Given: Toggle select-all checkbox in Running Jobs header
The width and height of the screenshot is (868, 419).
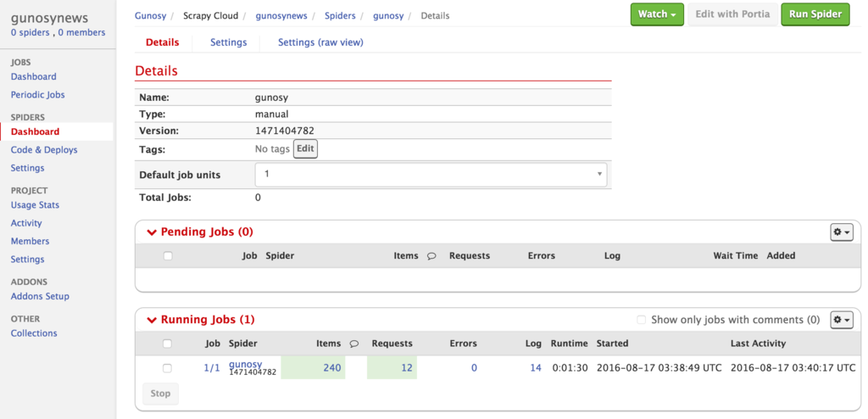Looking at the screenshot, I should [x=167, y=344].
